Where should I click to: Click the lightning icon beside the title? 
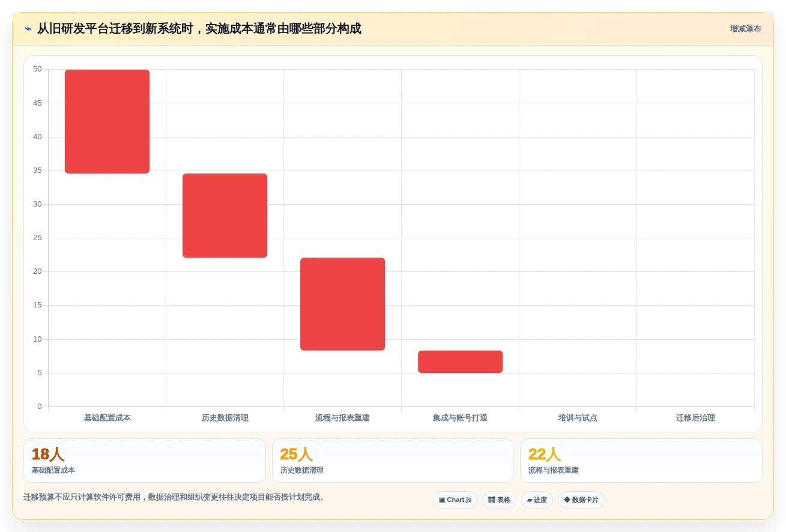[28, 29]
